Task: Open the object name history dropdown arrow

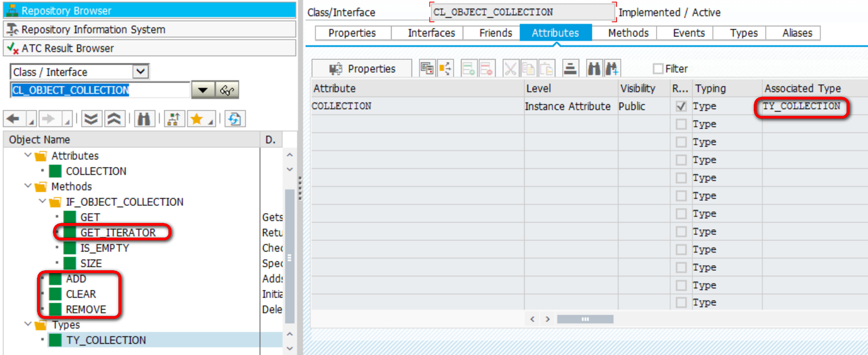Action: pyautogui.click(x=203, y=90)
